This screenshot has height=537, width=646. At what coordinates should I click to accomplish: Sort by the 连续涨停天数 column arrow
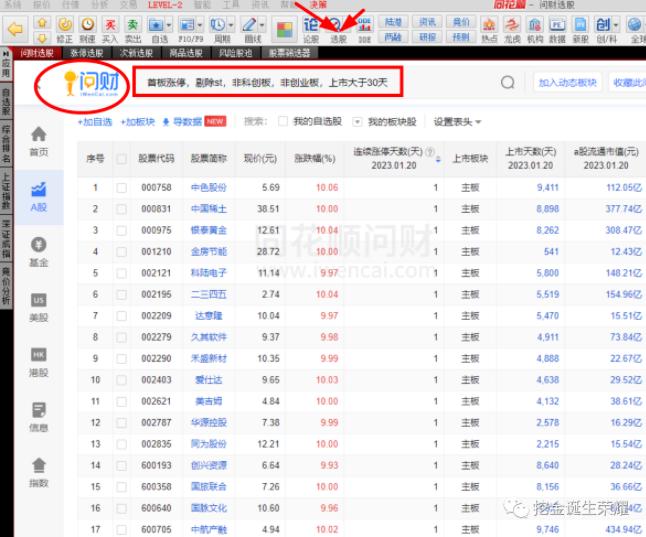pos(438,159)
